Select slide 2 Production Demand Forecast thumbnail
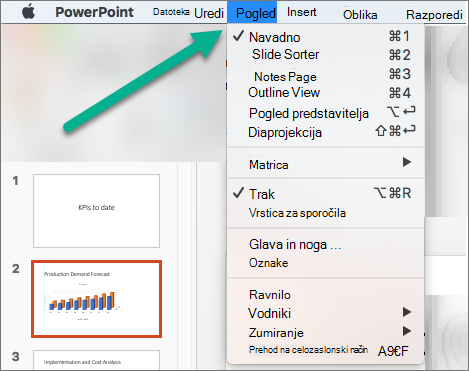Screen dimensions: 469x371 (x=96, y=299)
